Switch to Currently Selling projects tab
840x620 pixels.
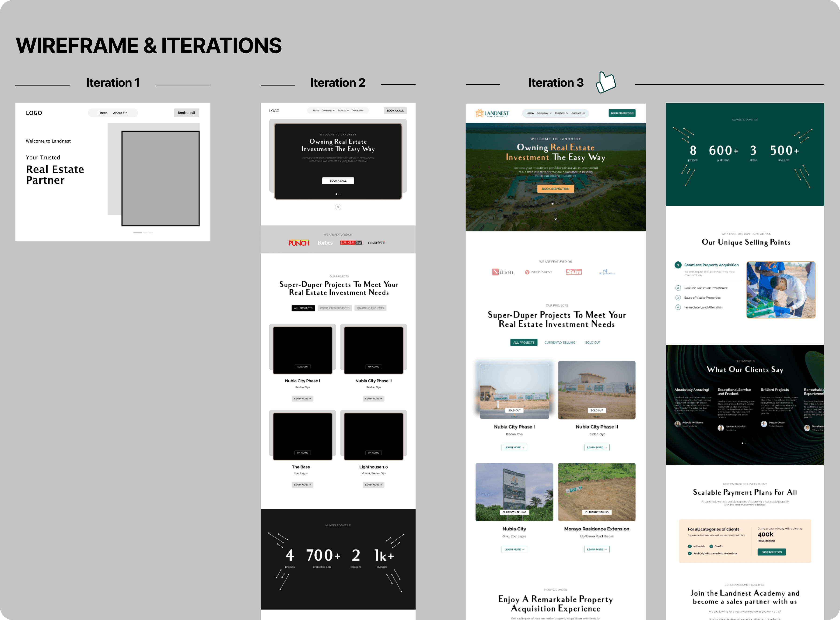point(560,342)
